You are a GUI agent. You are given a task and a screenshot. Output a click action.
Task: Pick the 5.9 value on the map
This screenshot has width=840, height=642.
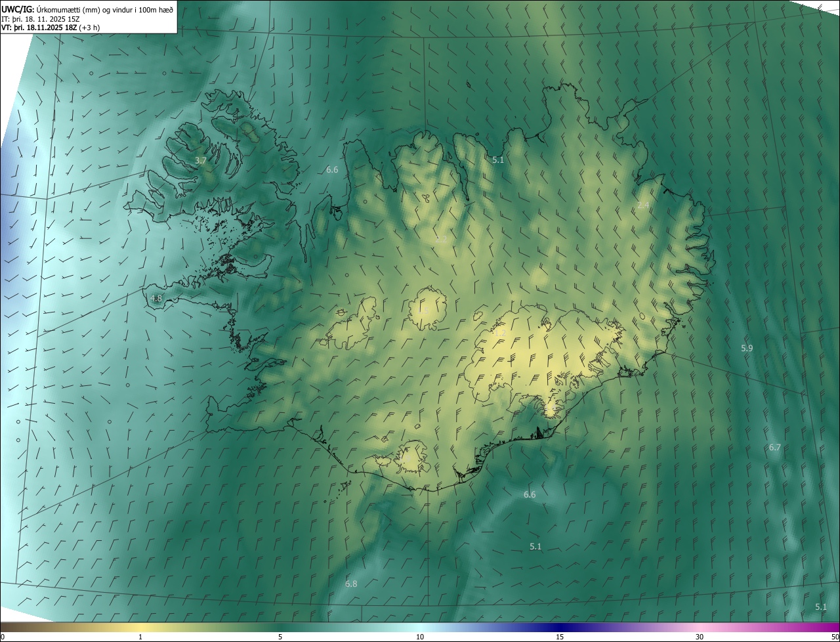(x=747, y=348)
